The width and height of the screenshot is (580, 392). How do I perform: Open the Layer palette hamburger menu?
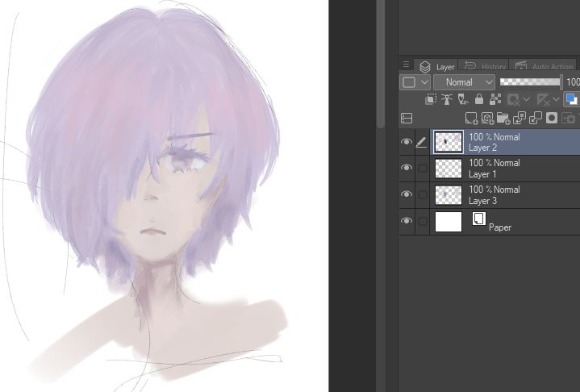(406, 65)
